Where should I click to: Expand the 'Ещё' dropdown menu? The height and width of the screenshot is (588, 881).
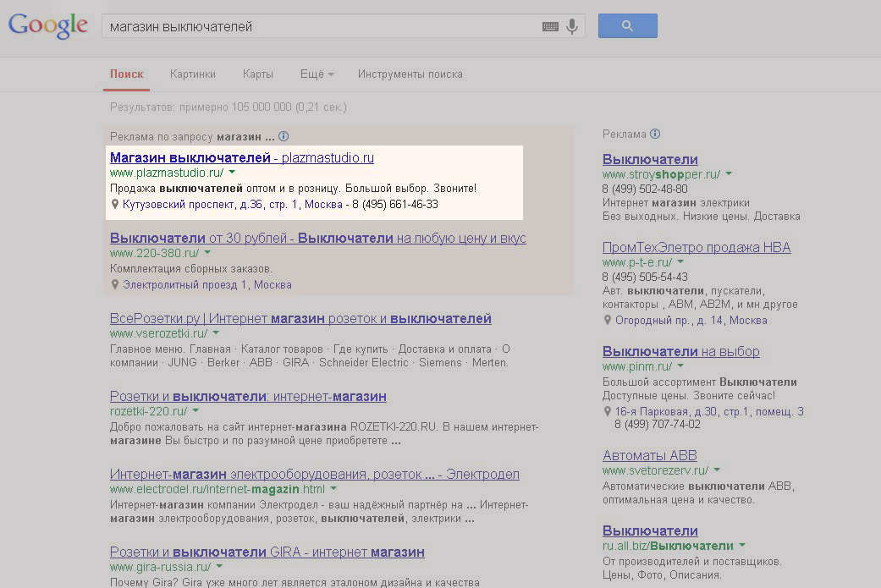pyautogui.click(x=317, y=74)
